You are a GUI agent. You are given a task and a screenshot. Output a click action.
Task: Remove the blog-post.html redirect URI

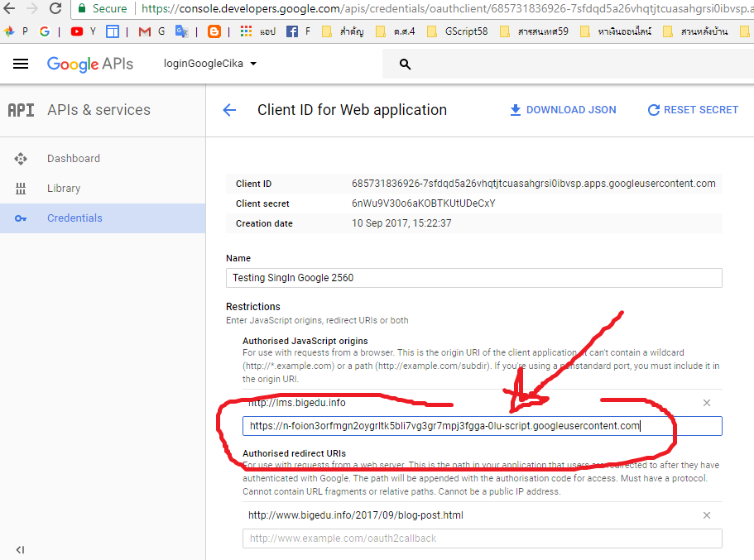706,515
